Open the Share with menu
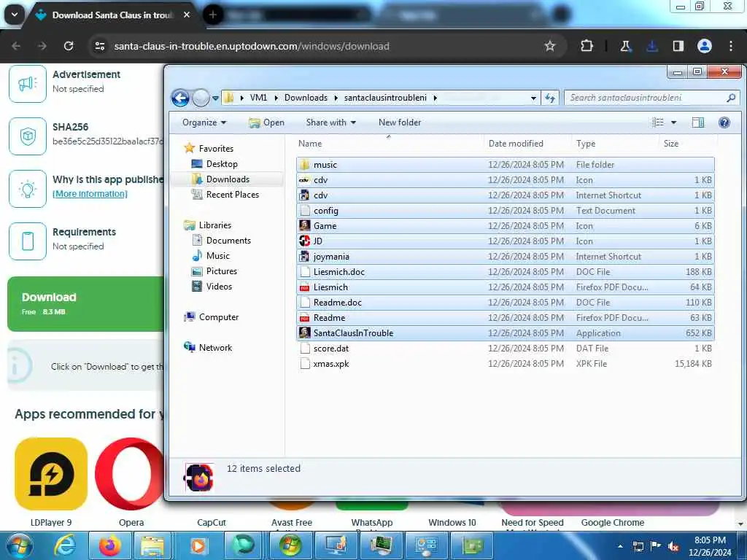The image size is (747, 560). pos(330,122)
